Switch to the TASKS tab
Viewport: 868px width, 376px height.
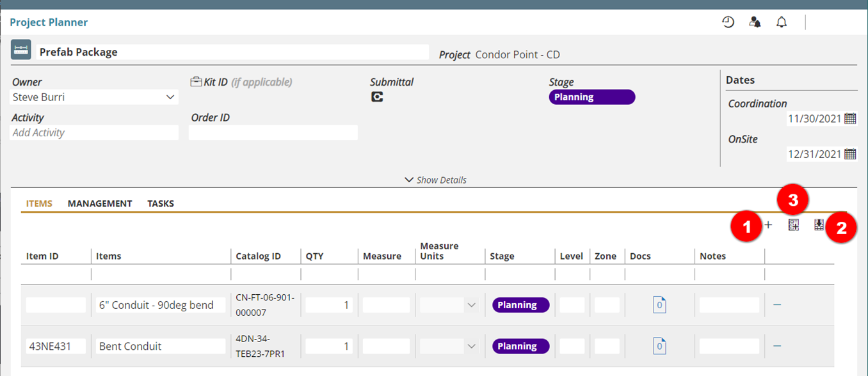tap(161, 203)
